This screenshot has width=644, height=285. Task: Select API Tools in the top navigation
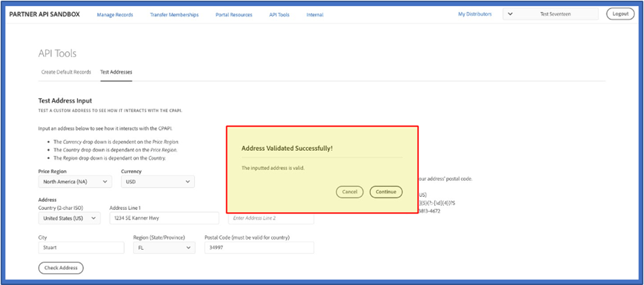click(279, 14)
